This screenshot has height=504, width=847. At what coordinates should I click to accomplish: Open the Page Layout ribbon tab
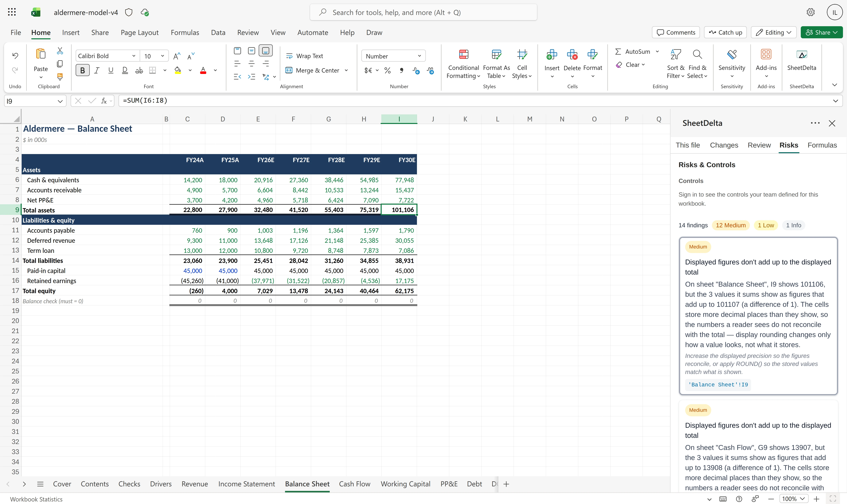(x=140, y=33)
